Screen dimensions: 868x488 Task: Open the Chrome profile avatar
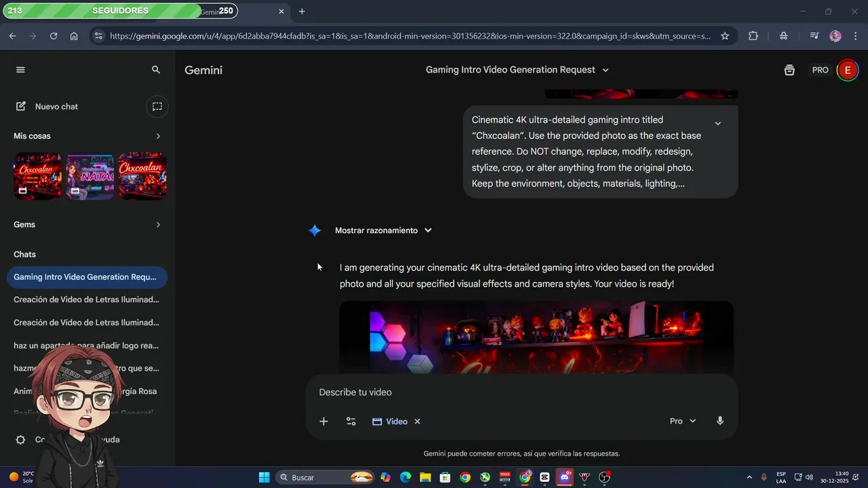[x=835, y=36]
